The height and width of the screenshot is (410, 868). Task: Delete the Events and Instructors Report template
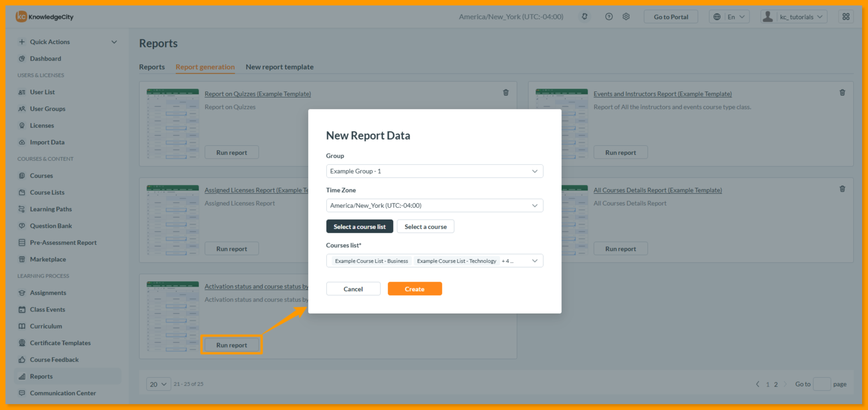(x=842, y=93)
